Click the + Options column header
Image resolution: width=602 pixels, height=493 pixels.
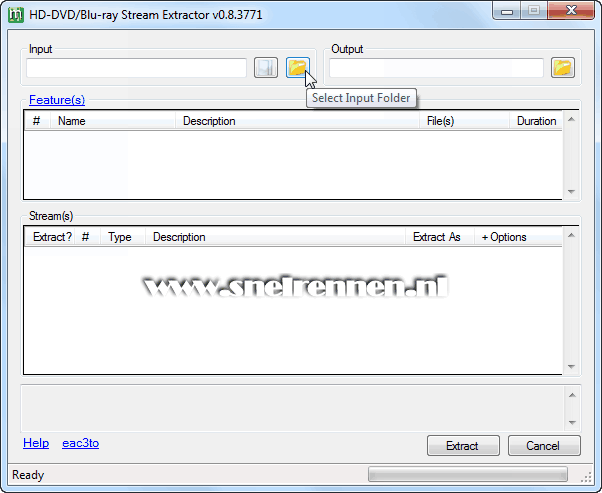pyautogui.click(x=518, y=237)
